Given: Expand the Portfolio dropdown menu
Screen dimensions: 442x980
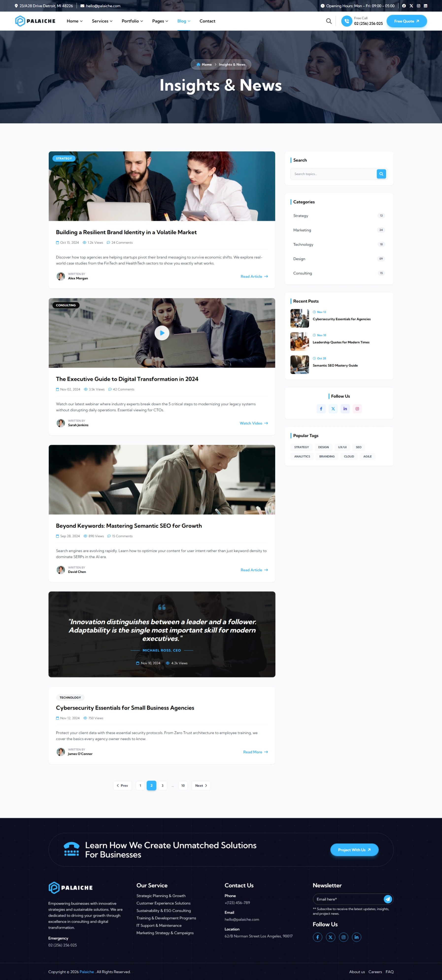Looking at the screenshot, I should tap(132, 21).
